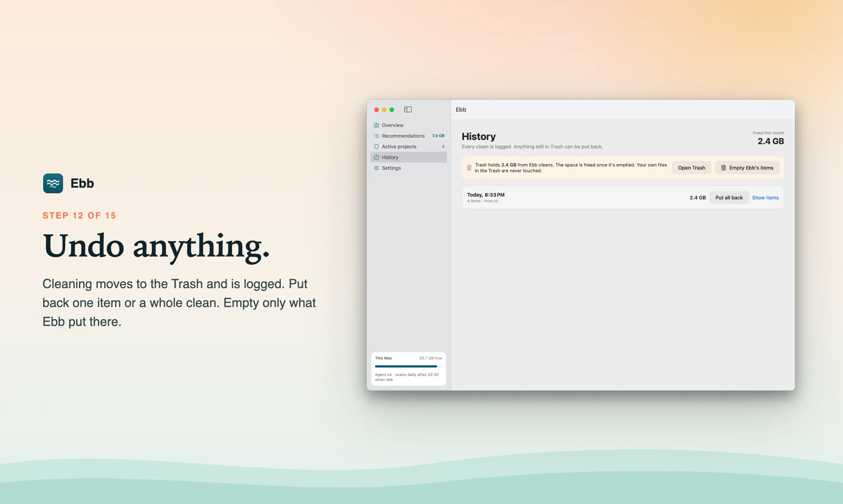
Task: Click the Open Trash button
Action: (x=691, y=168)
